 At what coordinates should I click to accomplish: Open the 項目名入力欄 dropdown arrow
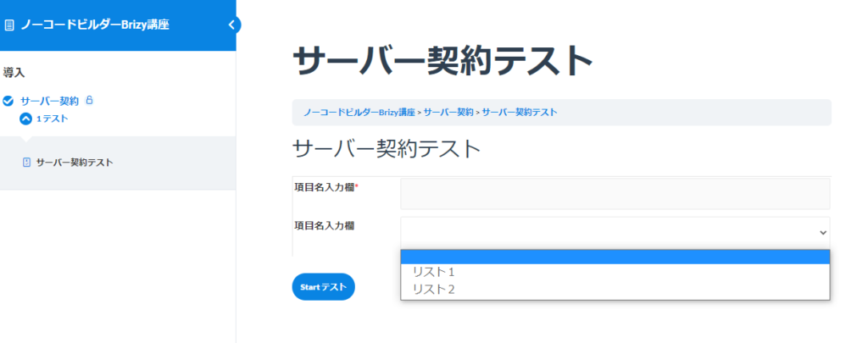click(822, 231)
